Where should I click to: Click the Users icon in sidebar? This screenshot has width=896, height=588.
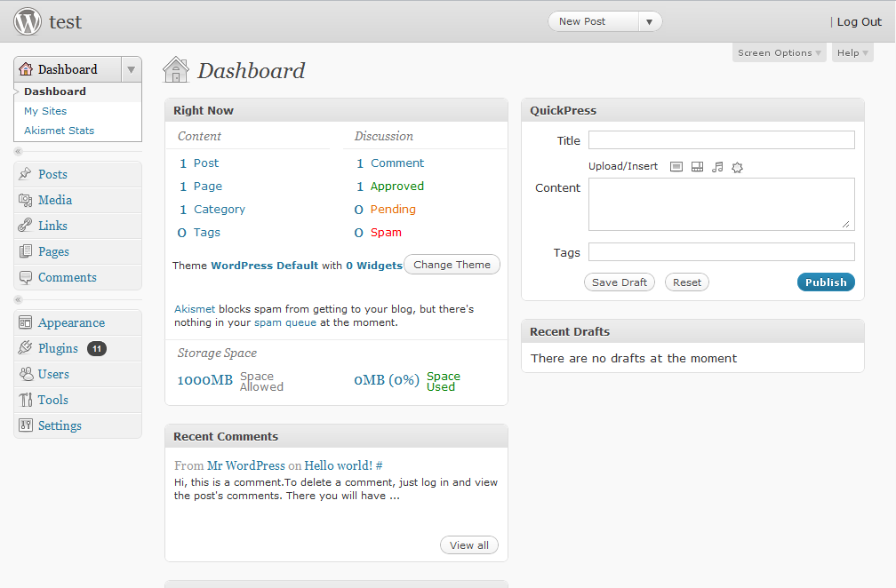(26, 374)
